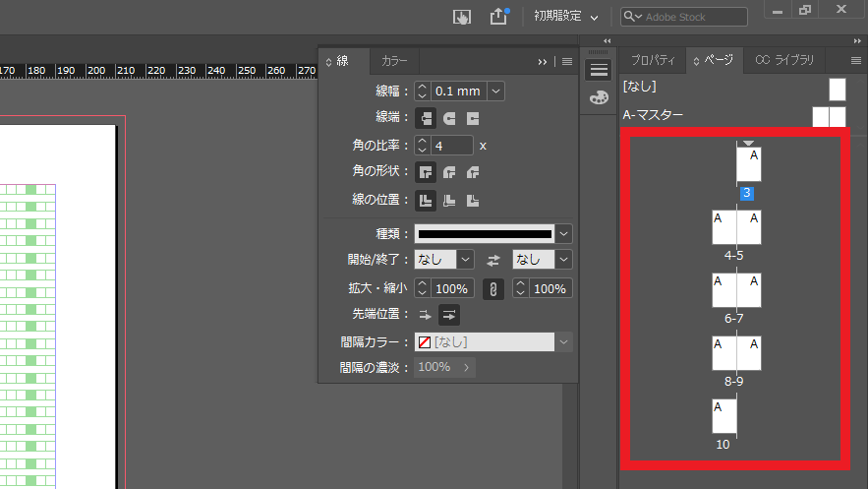
Task: Align stroke to outside position
Action: [473, 201]
